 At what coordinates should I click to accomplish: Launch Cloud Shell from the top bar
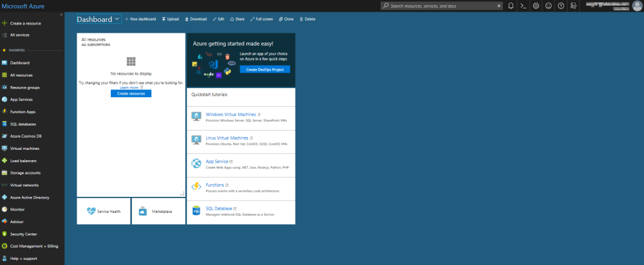pos(523,6)
